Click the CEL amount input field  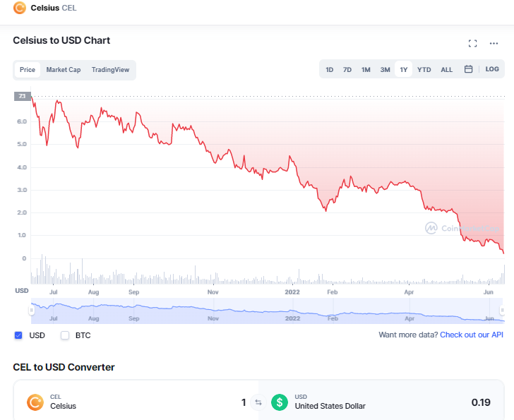coord(212,402)
